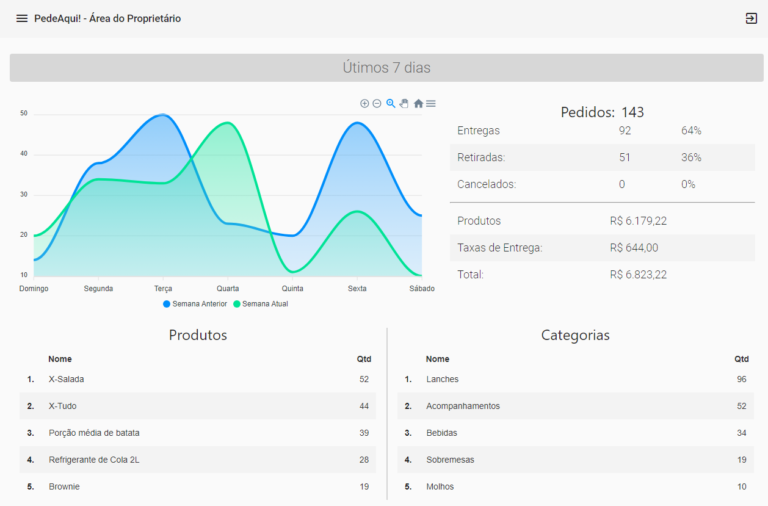Click the Terça label on chart axis
768x506 pixels.
pos(163,289)
